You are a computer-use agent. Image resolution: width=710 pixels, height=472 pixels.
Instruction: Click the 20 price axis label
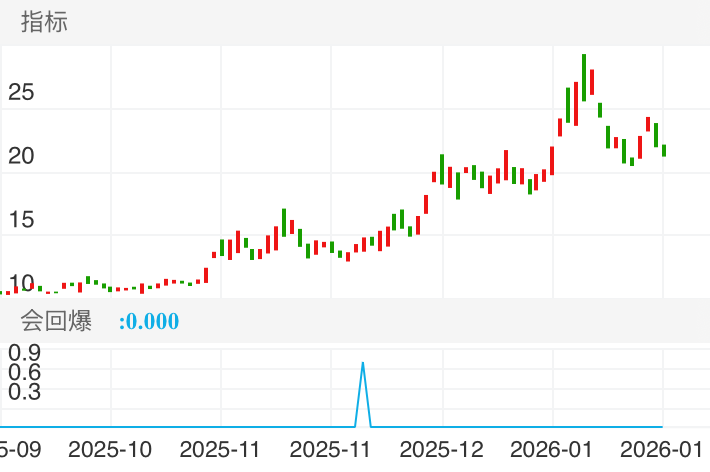(x=21, y=156)
